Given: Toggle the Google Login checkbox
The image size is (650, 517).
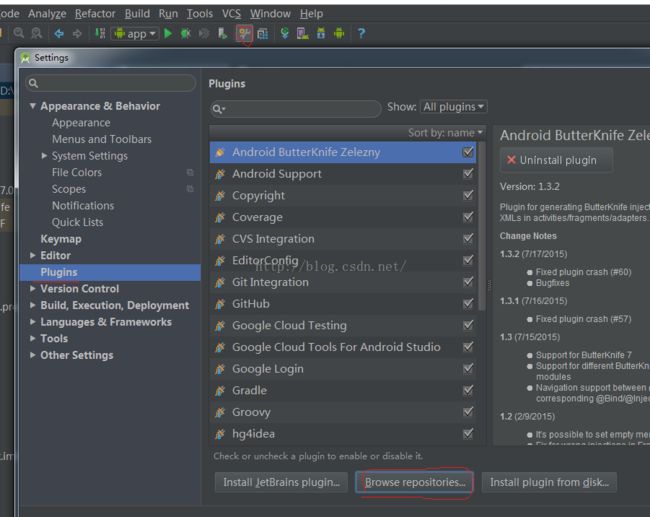Looking at the screenshot, I should tap(468, 368).
